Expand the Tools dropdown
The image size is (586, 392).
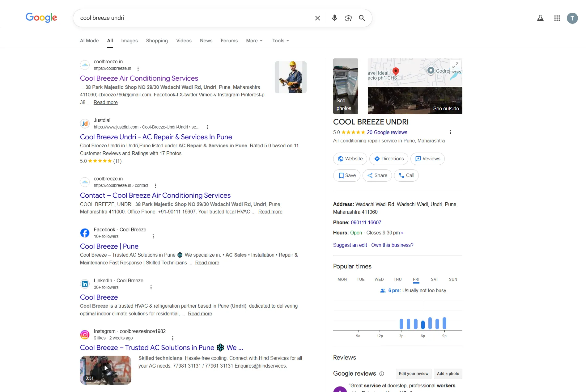point(280,40)
